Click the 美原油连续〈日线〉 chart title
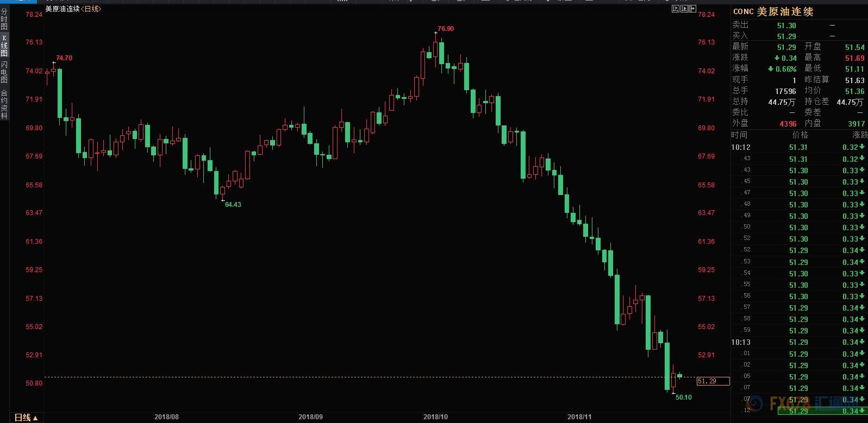The image size is (868, 423). 73,9
